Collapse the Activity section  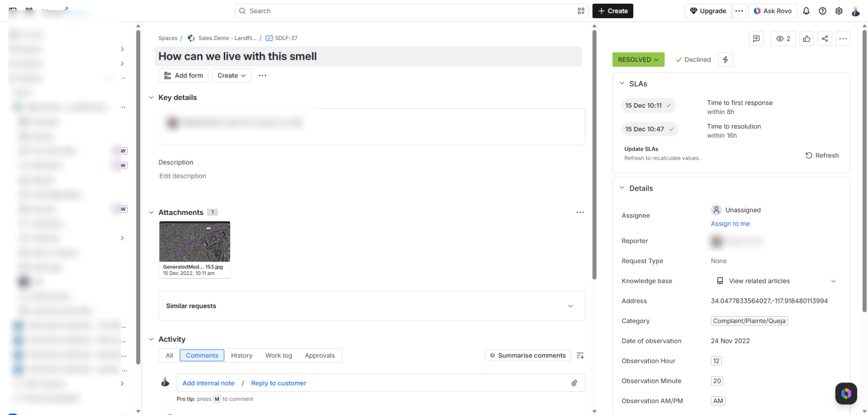(151, 339)
